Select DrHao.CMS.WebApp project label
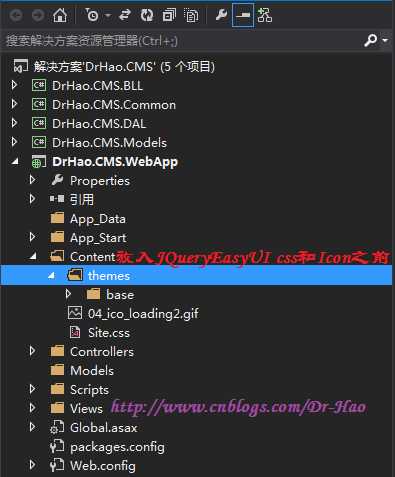395x477 pixels. pyautogui.click(x=115, y=162)
